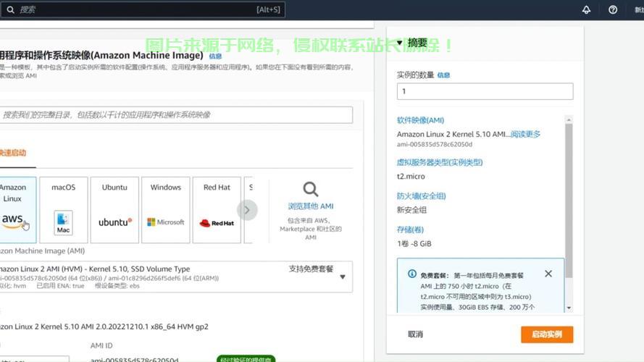Click the info icon in free tier notice

point(412,274)
